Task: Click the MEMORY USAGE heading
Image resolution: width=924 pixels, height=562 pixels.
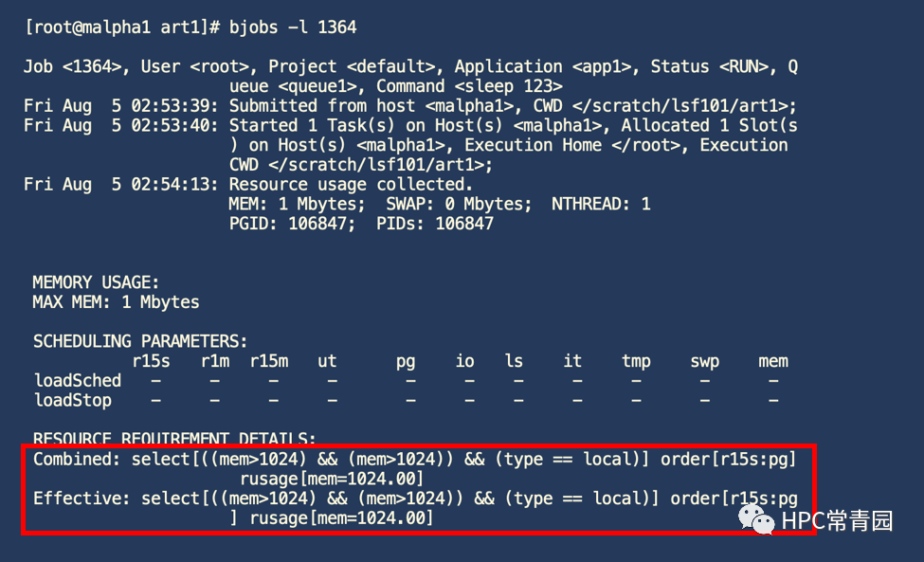Action: [95, 281]
